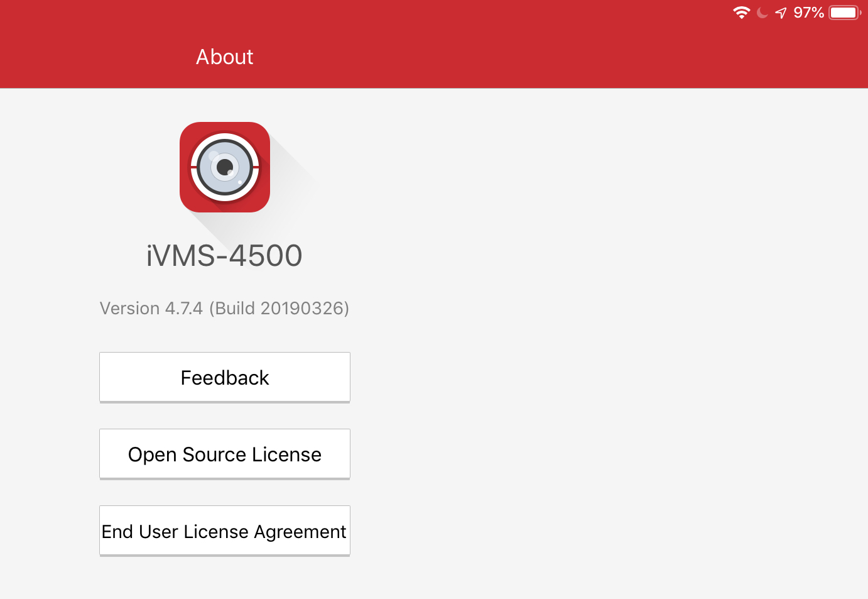Click the iVMS-4500 app name text
The width and height of the screenshot is (868, 599).
224,256
